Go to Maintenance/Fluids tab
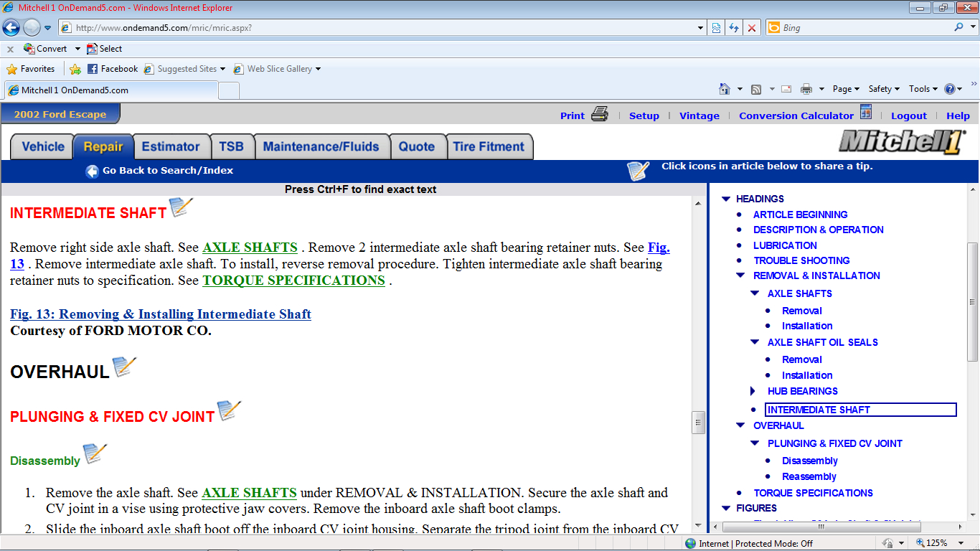The image size is (980, 551). click(321, 146)
